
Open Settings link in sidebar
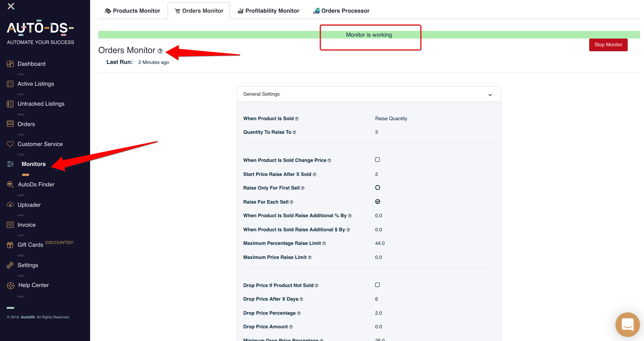point(28,265)
